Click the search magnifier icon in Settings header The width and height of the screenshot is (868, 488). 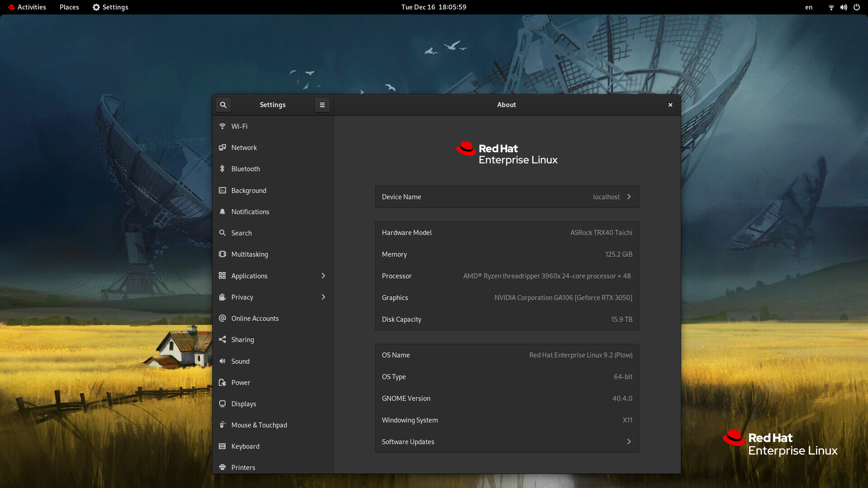tap(223, 105)
